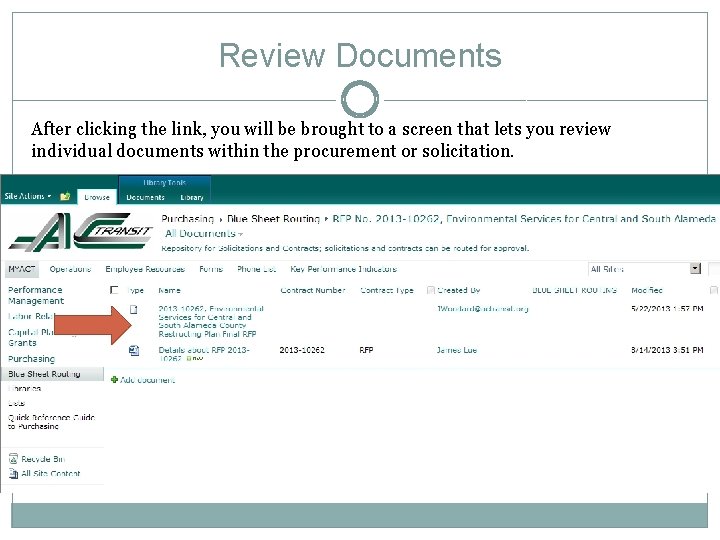Click the Recycle Bin icon

click(13, 459)
